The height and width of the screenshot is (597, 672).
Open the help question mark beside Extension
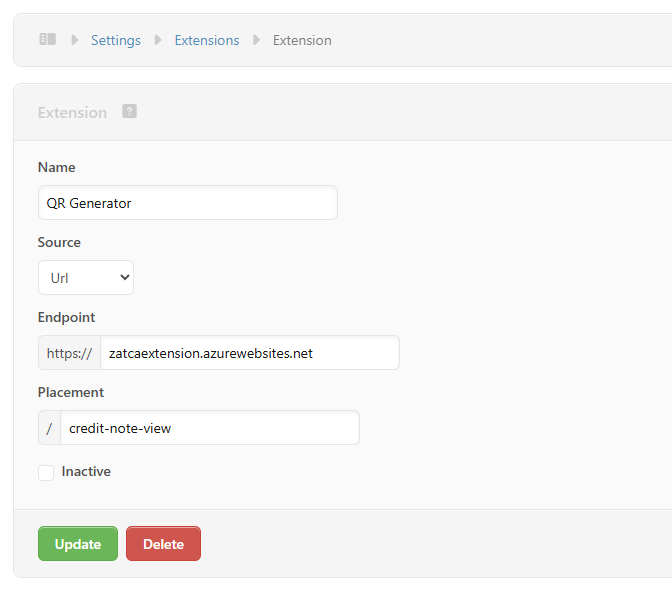[129, 111]
